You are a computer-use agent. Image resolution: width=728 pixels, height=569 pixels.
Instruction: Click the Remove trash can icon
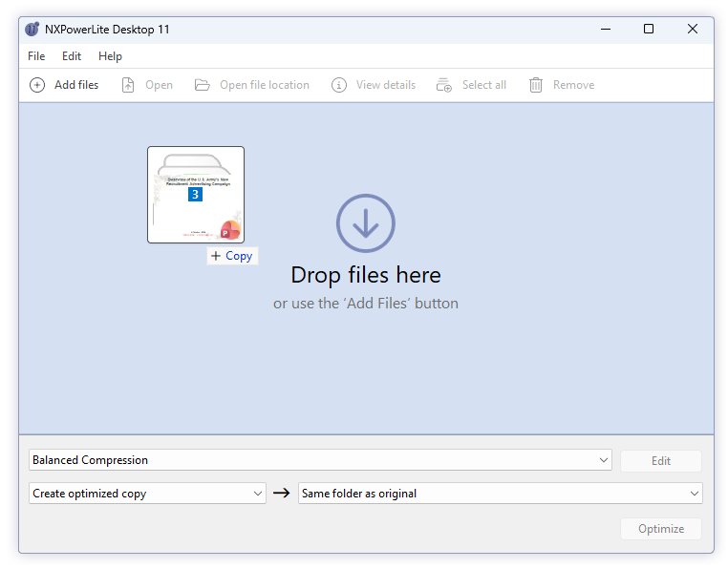tap(536, 85)
